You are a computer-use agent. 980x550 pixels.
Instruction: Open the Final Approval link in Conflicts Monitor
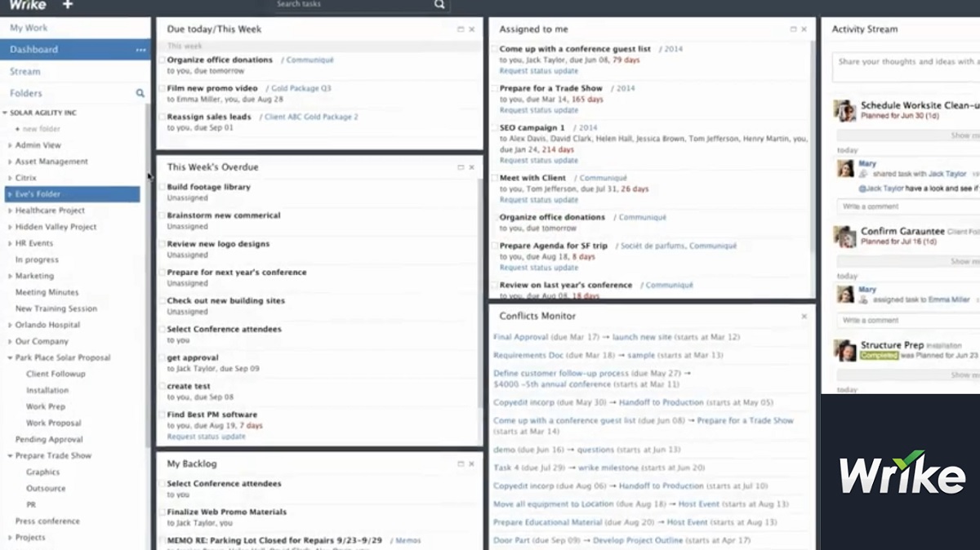coord(520,337)
